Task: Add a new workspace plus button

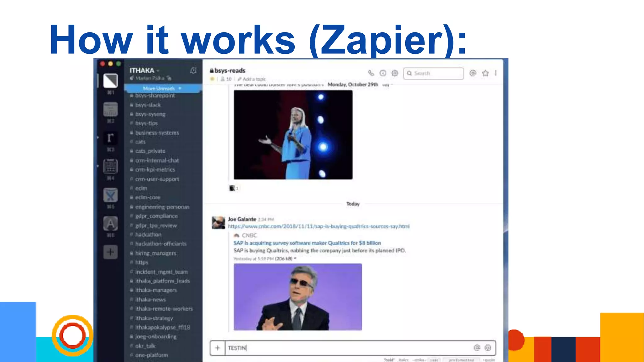Action: (x=110, y=252)
